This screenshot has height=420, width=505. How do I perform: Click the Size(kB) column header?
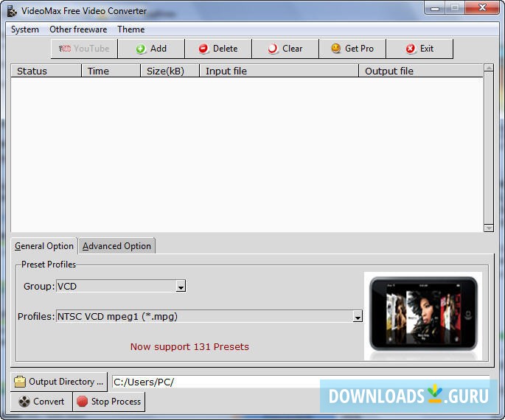pos(170,71)
